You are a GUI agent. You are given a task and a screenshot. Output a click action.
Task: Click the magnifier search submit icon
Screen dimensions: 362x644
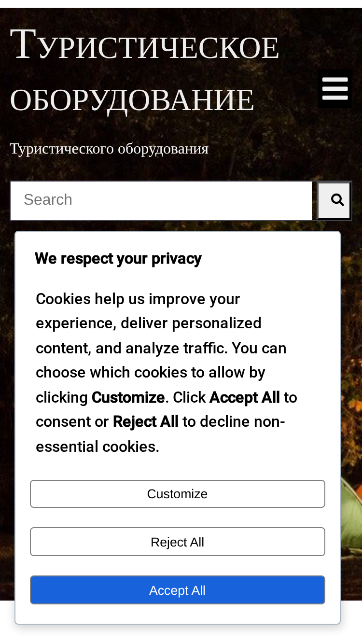coord(334,201)
